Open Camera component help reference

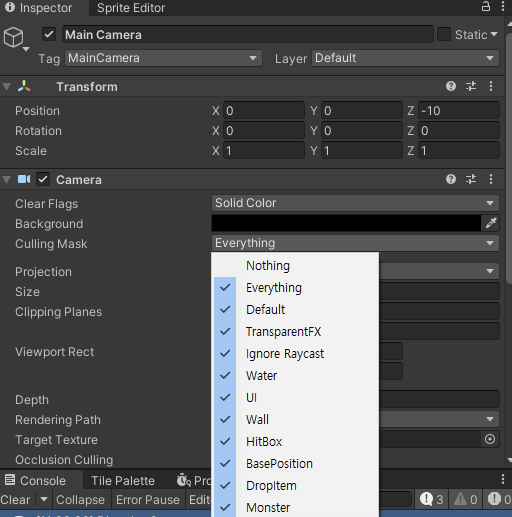pyautogui.click(x=451, y=179)
